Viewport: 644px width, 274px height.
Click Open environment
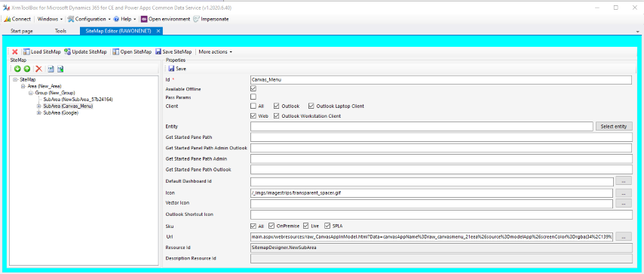(165, 19)
